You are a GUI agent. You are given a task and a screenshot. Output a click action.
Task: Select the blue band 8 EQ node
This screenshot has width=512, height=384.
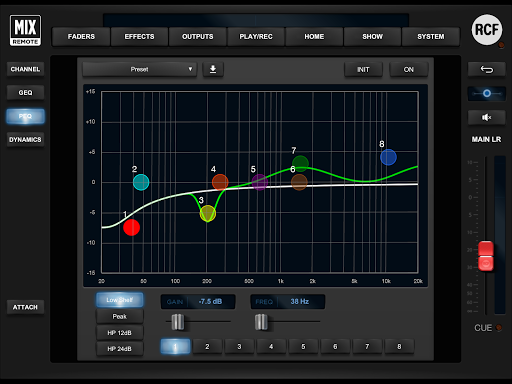click(388, 157)
